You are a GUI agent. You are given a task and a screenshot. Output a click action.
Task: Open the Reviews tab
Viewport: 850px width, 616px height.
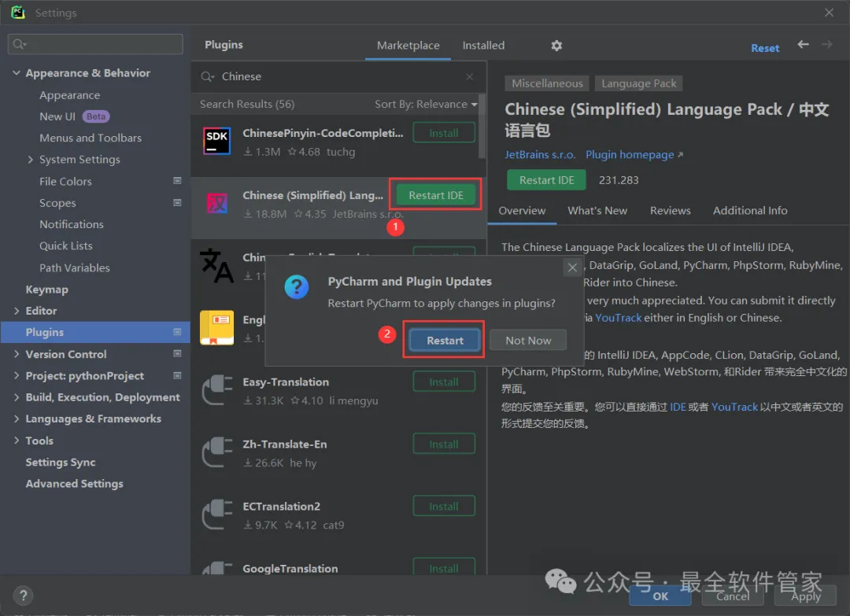(x=671, y=211)
